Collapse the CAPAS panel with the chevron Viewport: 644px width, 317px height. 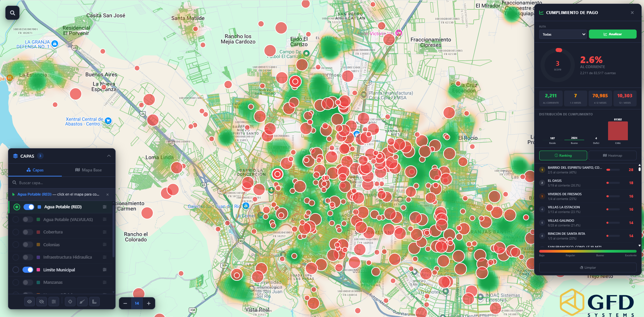point(109,156)
